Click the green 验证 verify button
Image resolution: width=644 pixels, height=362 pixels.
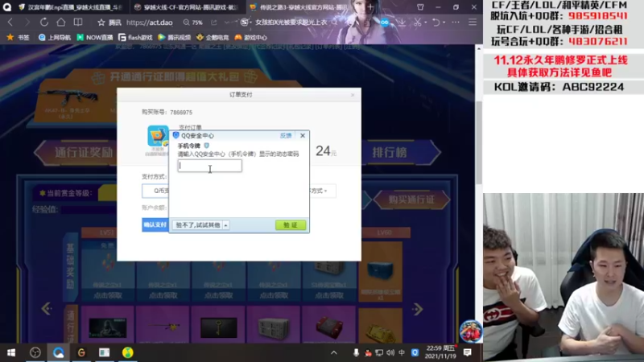[291, 225]
